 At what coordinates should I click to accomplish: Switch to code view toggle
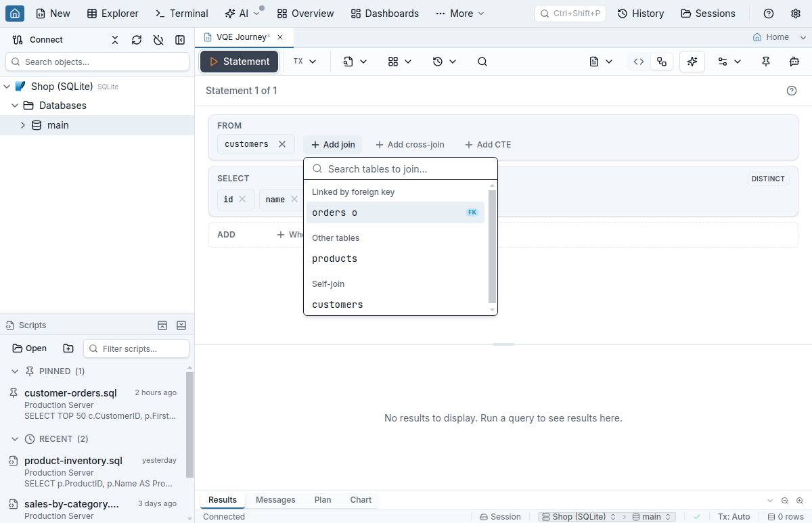[639, 62]
